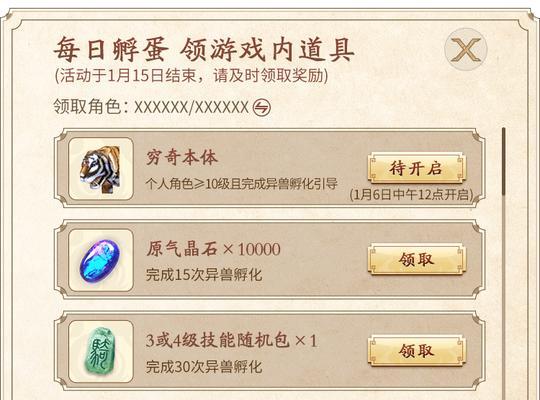Click the switch-role arrows icon
The width and height of the screenshot is (540, 400).
[262, 107]
